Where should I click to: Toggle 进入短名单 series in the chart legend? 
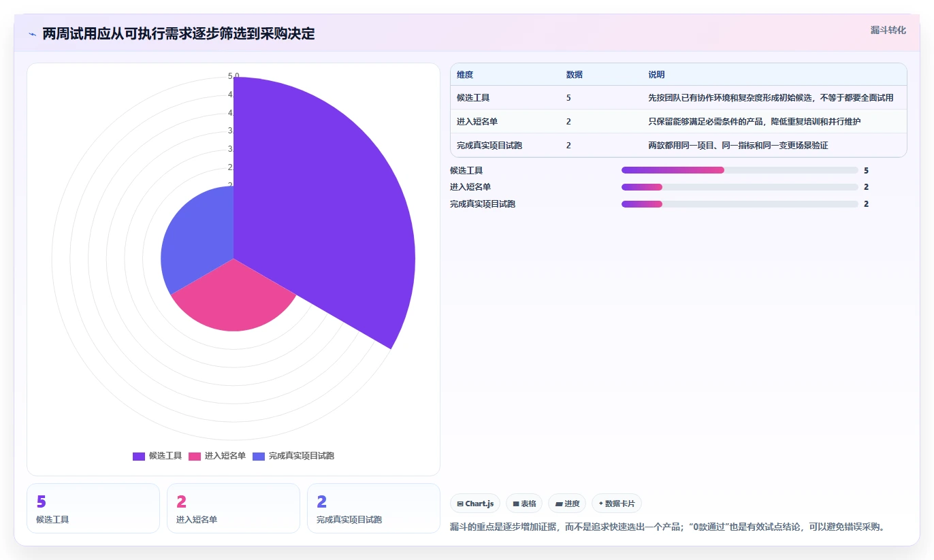tap(217, 456)
